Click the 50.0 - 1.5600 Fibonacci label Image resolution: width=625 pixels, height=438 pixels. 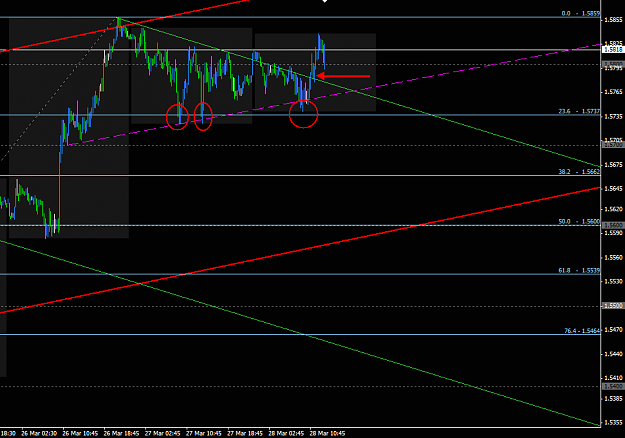(x=579, y=222)
